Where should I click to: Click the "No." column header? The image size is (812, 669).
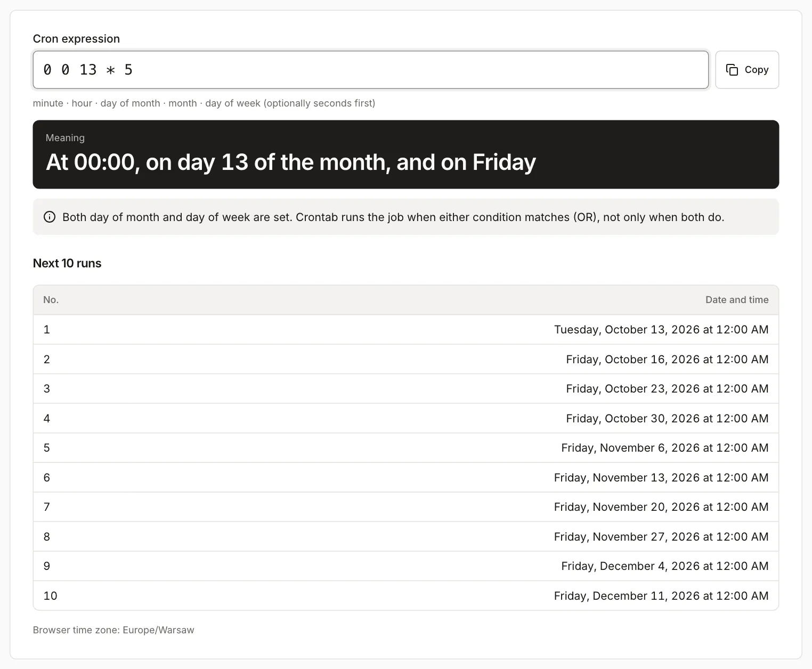coord(51,300)
